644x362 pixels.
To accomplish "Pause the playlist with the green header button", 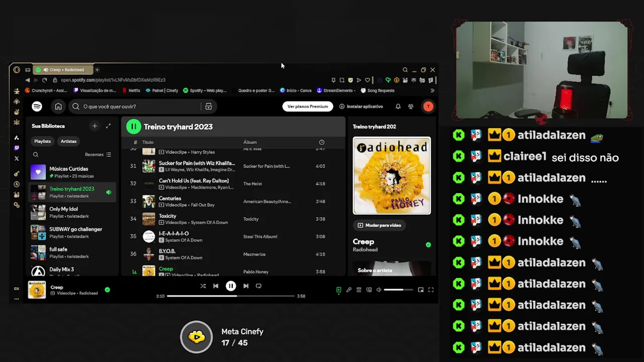I will 133,127.
